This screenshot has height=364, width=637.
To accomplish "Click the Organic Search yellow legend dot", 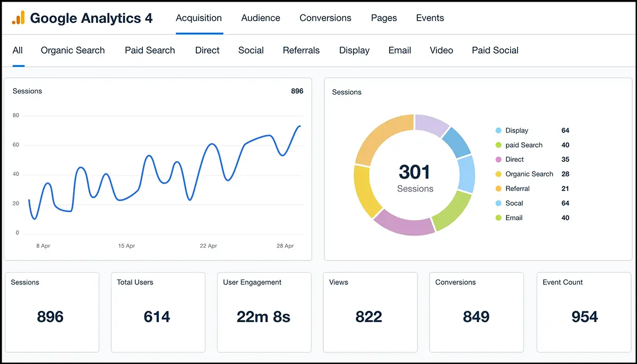I will [498, 174].
